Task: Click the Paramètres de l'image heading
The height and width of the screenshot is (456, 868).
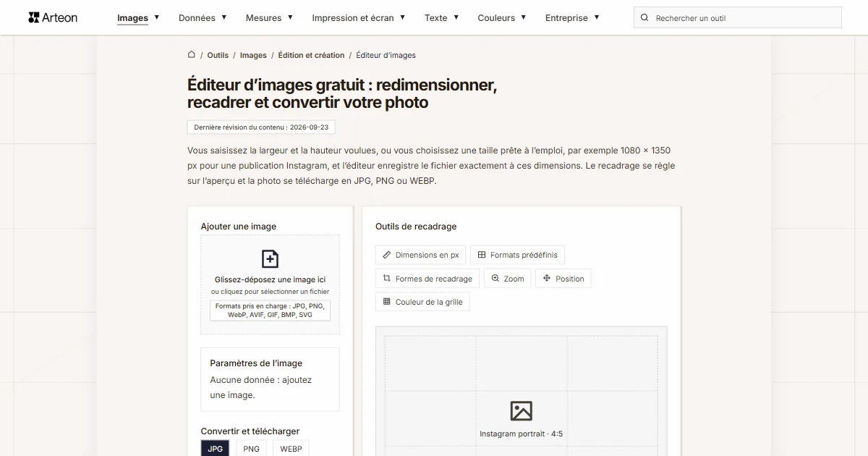Action: (256, 363)
